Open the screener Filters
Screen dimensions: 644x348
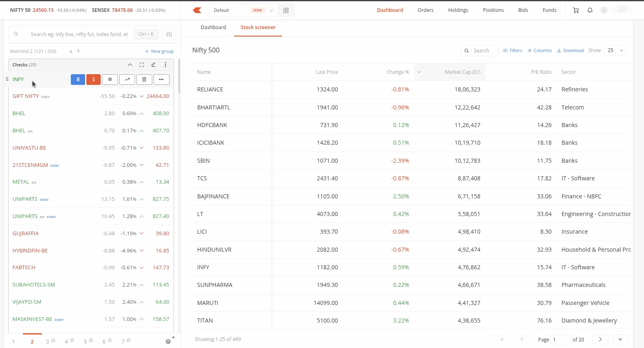click(513, 50)
